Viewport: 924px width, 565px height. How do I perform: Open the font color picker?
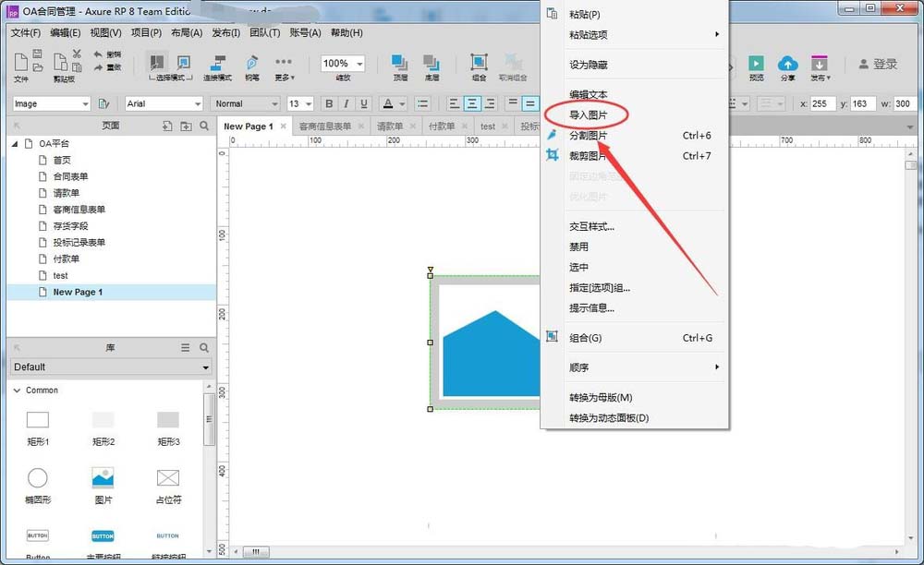[x=389, y=104]
